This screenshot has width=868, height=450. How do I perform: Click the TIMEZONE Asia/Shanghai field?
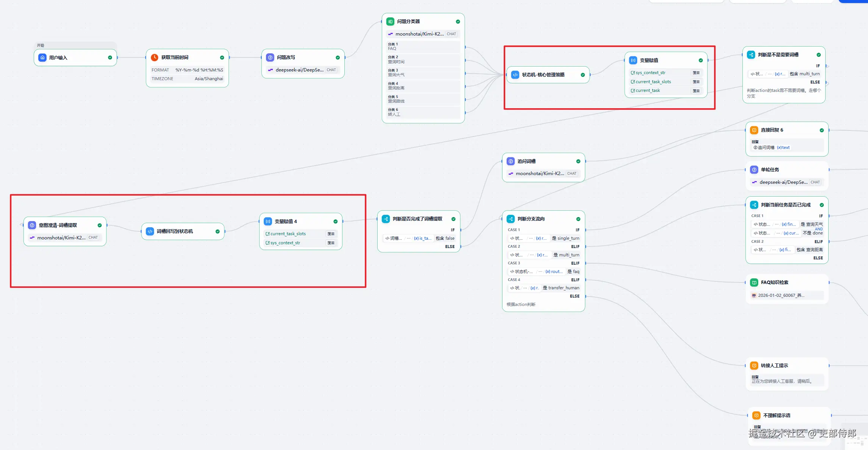pos(187,79)
